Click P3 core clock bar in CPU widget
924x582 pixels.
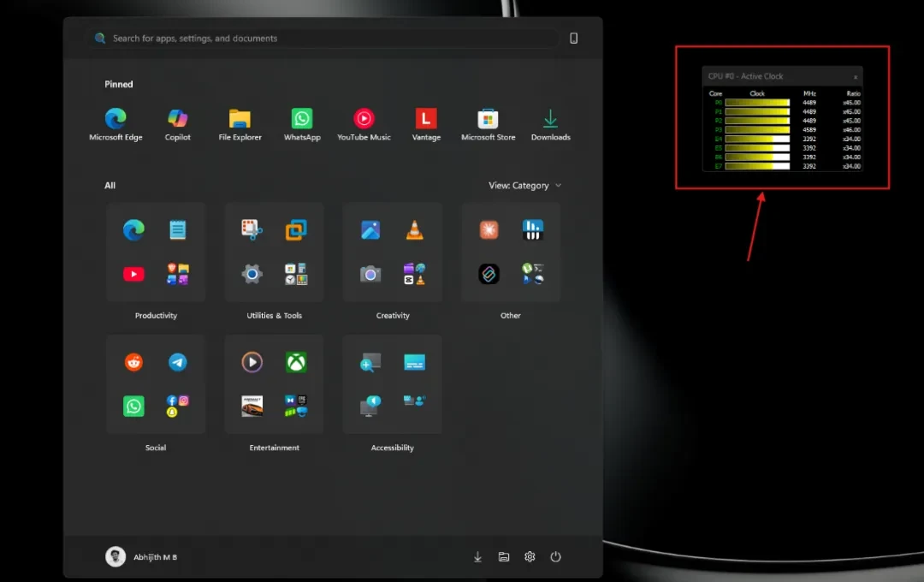(757, 130)
